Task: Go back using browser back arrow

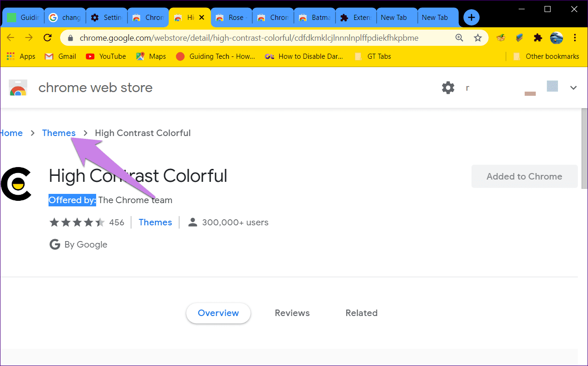Action: [x=11, y=38]
